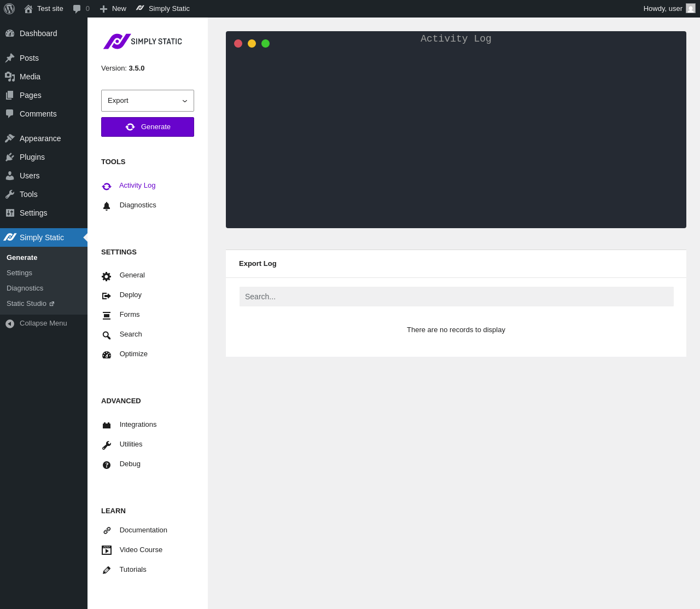The image size is (700, 609).
Task: Click the Users icon in sidebar
Action: click(10, 176)
